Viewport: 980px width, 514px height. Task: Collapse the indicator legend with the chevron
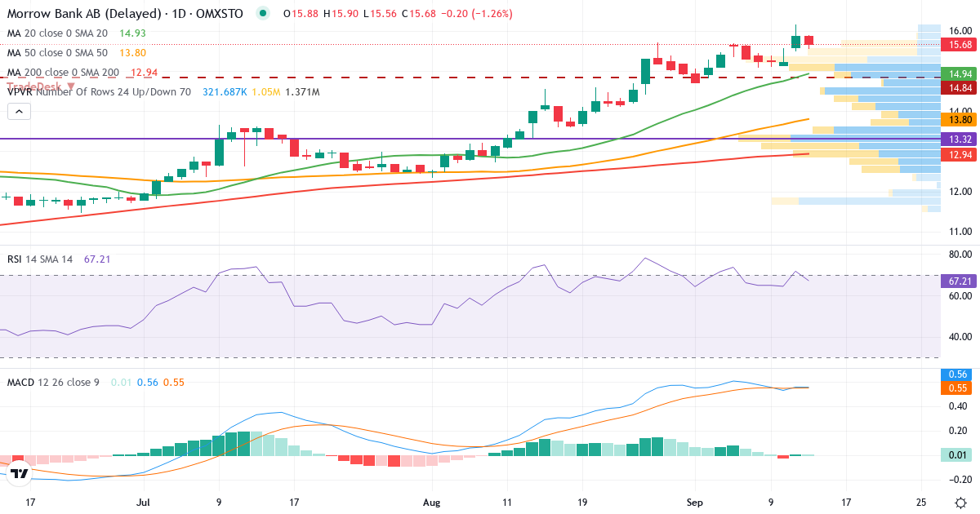pos(19,111)
